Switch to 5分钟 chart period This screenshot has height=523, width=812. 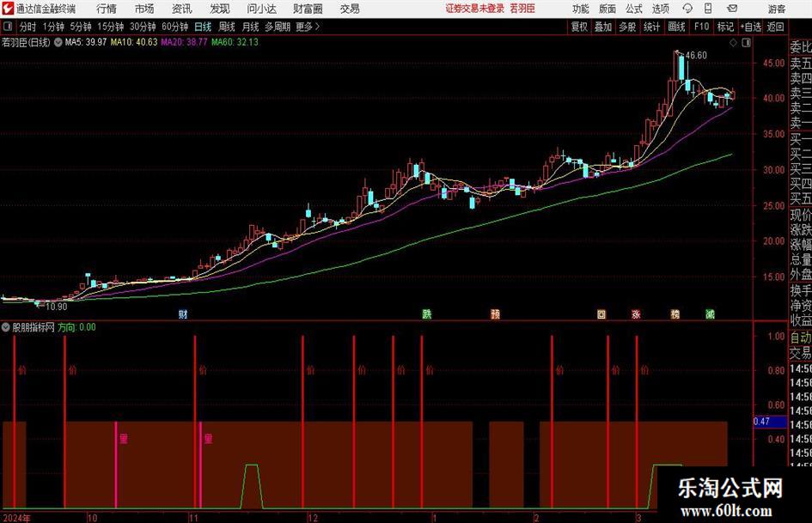click(81, 27)
